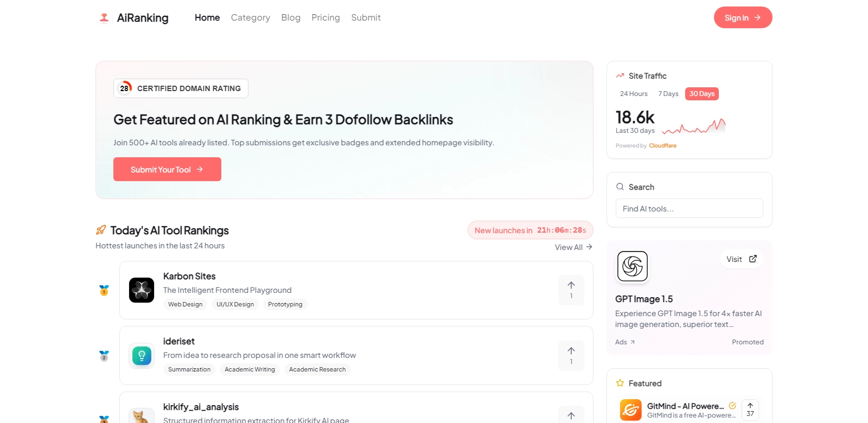Image resolution: width=868 pixels, height=423 pixels.
Task: Upvote Karbon Sites with arrow button
Action: click(x=571, y=290)
